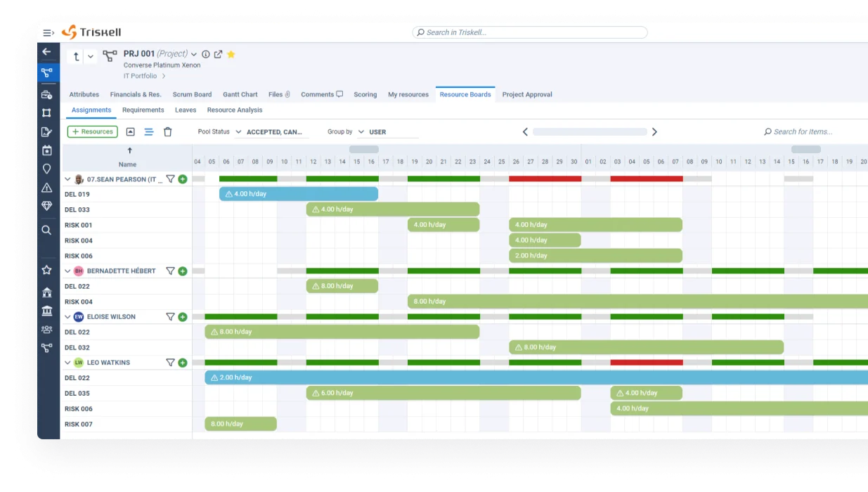
Task: Click the + Resources button
Action: point(92,131)
